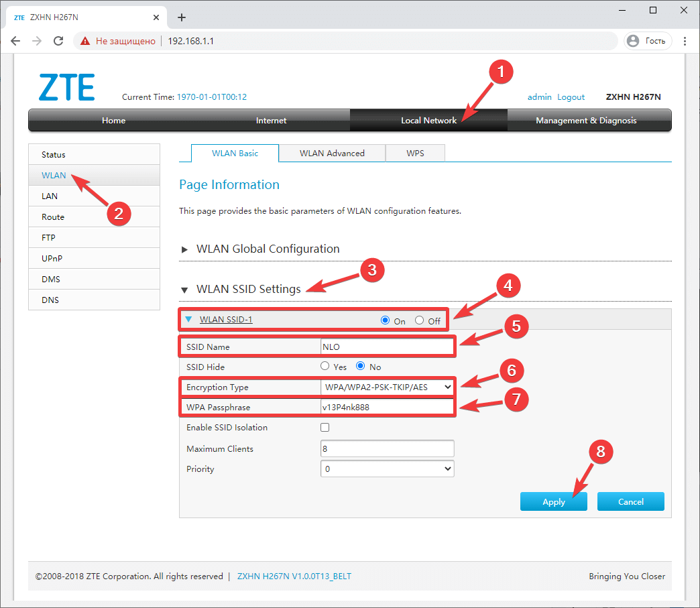Viewport: 700px width, 608px height.
Task: Switch to the WLAN Advanced tab
Action: [x=332, y=153]
